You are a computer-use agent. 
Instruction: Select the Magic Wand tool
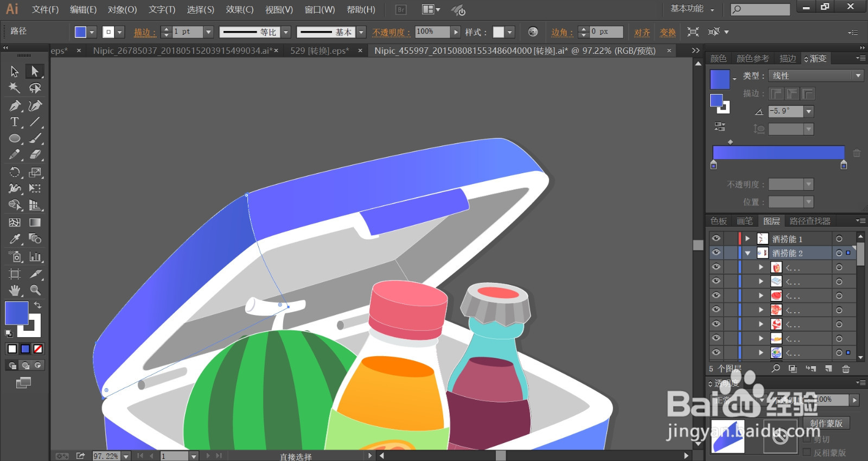click(x=15, y=88)
